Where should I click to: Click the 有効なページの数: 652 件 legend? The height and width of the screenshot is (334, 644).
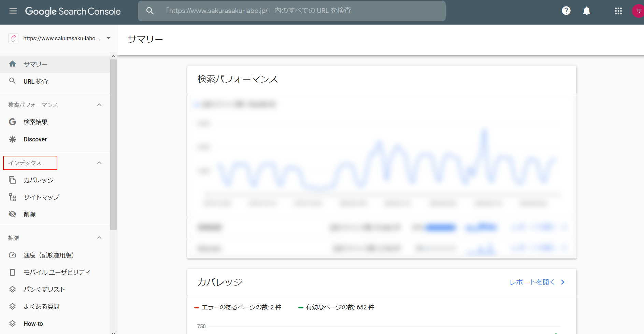[x=336, y=307]
